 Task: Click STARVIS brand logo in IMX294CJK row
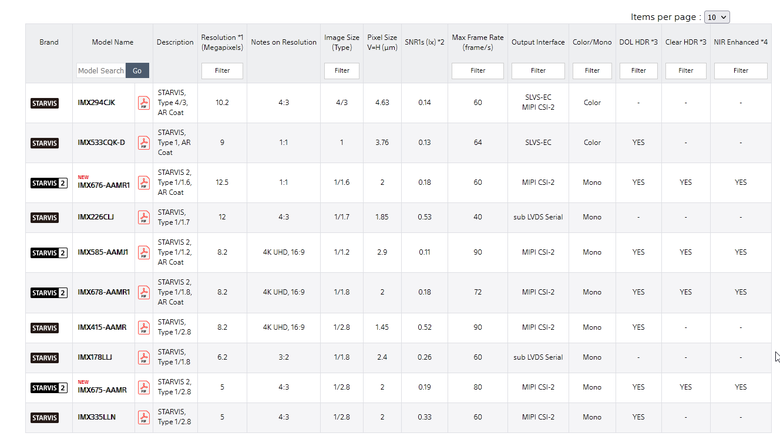pyautogui.click(x=45, y=103)
